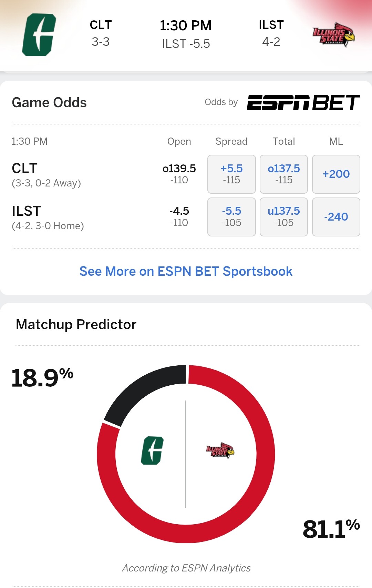Tap Charlotte logo inside the predictor chart
This screenshot has width=372, height=588.
[152, 450]
